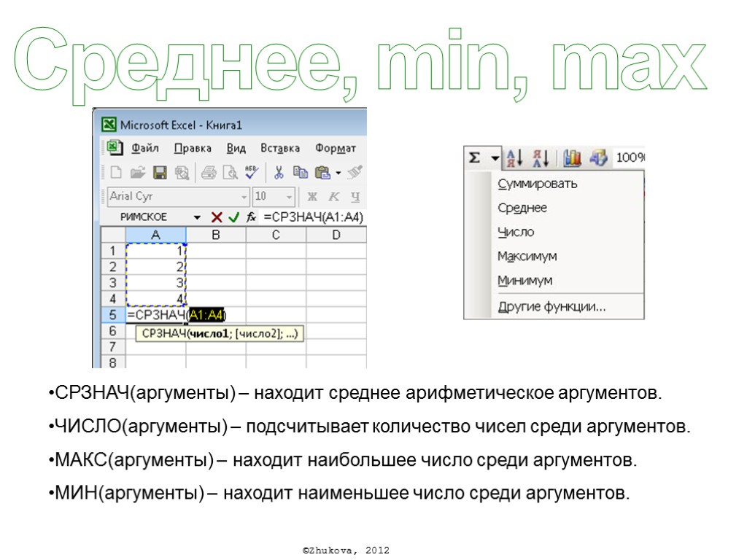Viewport: 747px width, 560px height.
Task: Click the Open folder toolbar icon
Action: [138, 172]
